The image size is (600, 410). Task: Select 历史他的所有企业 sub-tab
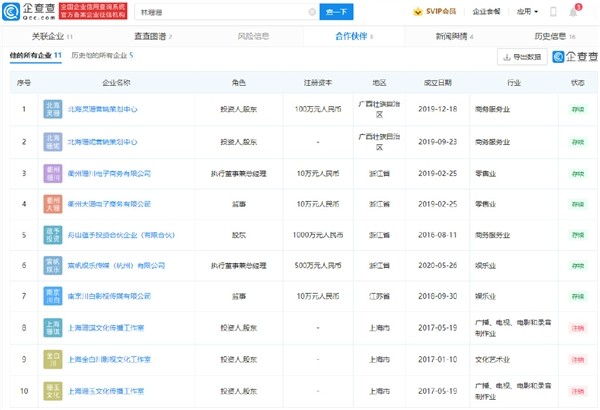(102, 56)
